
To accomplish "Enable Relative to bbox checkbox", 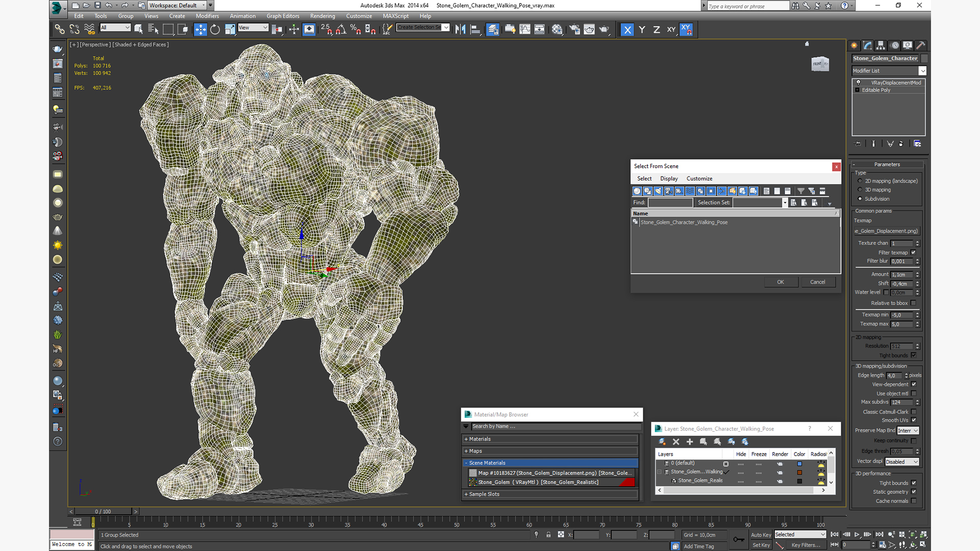I will [x=914, y=303].
